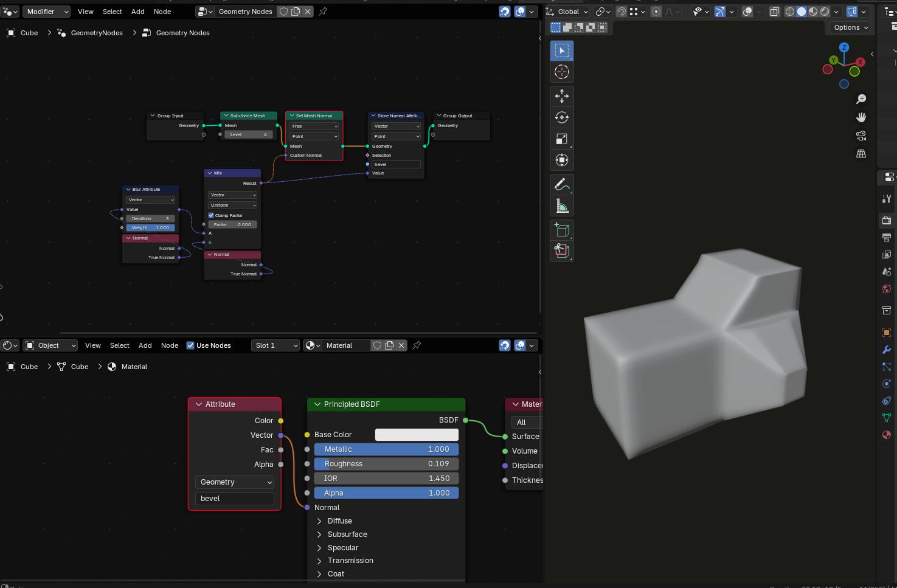897x588 pixels.
Task: Open Add menu in shader editor
Action: (145, 345)
